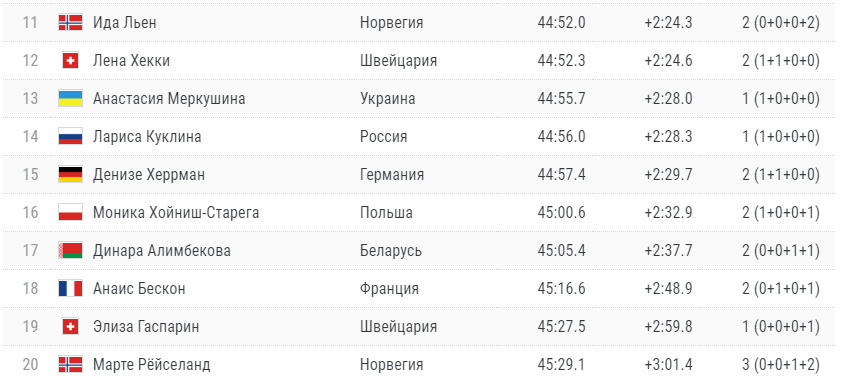
Task: Click country Беларусь in row 17
Action: click(390, 251)
